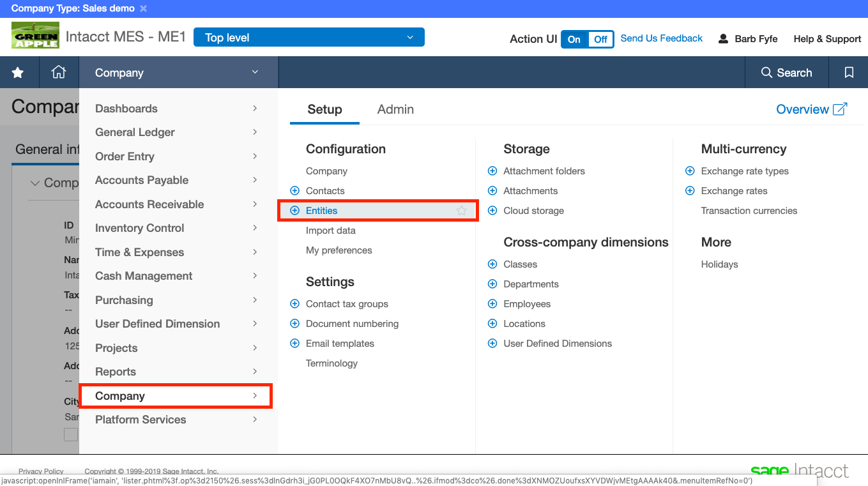Screen dimensions: 868x486
Task: Switch to the Admin tab
Action: coord(395,109)
